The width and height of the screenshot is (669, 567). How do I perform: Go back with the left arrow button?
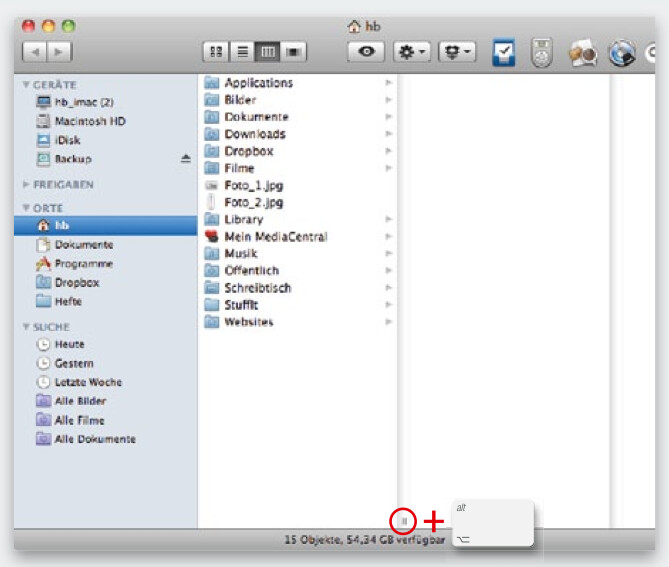35,52
